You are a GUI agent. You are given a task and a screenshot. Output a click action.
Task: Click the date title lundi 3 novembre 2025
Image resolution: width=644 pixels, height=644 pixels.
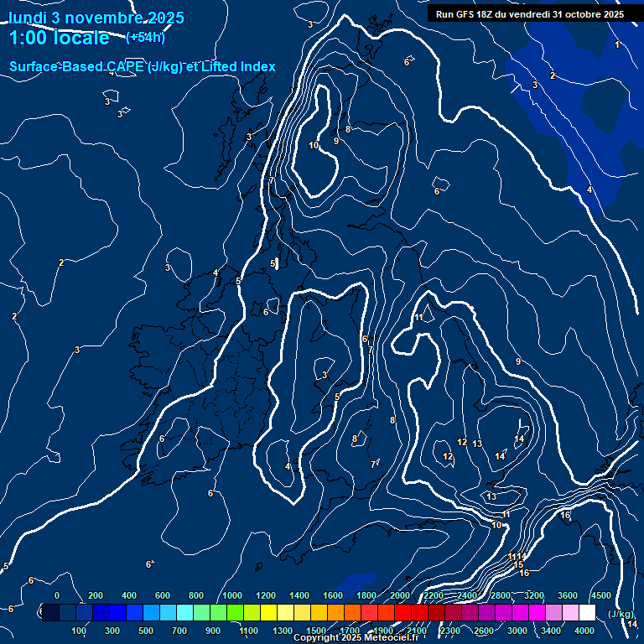pyautogui.click(x=96, y=18)
